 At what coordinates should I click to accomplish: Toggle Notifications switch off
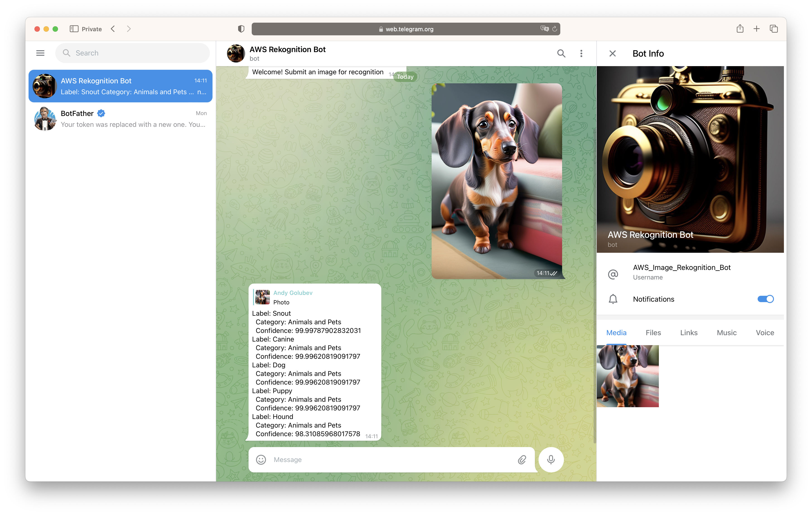pos(766,299)
